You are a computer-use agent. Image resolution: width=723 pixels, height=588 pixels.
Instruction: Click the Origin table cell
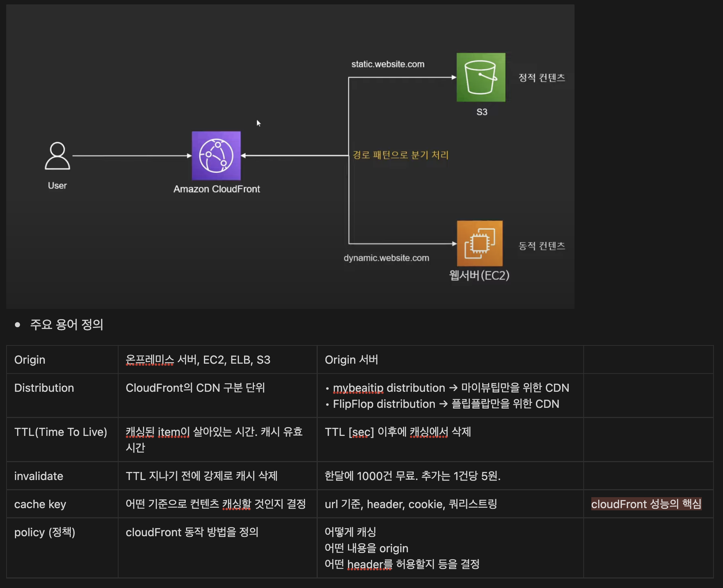click(x=30, y=360)
